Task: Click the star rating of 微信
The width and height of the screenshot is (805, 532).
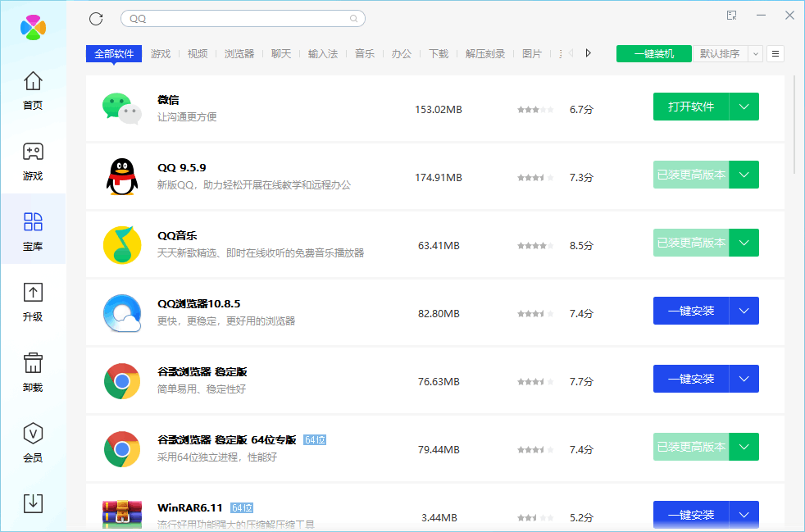Action: 535,109
